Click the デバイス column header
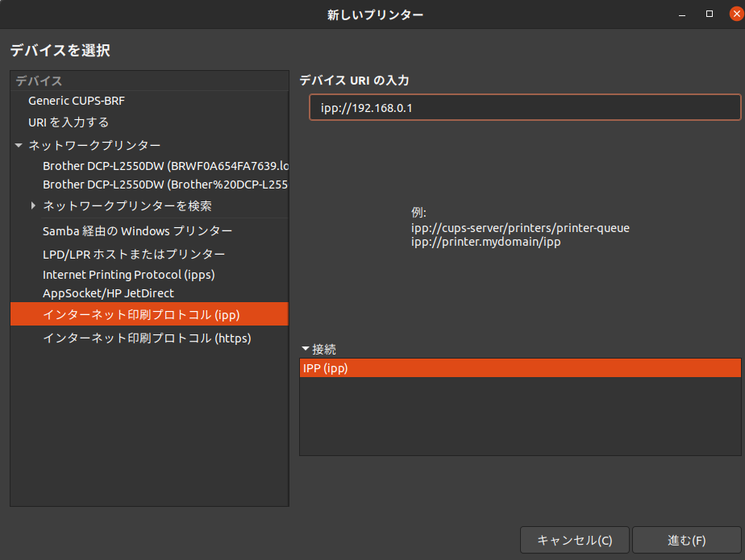745x560 pixels. tap(149, 81)
